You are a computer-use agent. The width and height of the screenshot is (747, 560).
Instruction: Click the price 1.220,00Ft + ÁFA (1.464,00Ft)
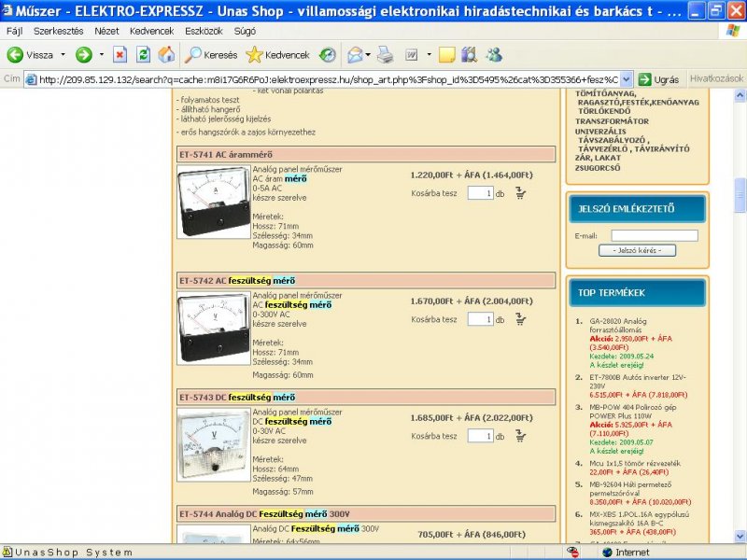472,175
